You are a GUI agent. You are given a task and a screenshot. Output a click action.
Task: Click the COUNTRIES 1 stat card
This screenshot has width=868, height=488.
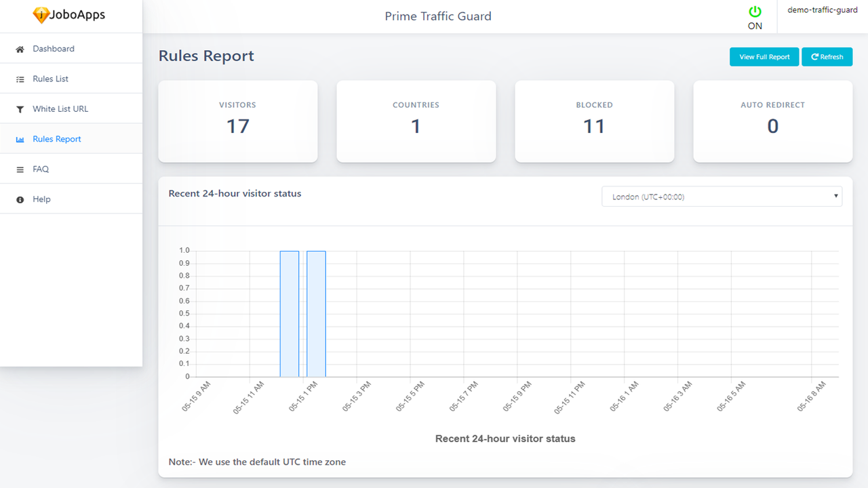[x=416, y=121]
